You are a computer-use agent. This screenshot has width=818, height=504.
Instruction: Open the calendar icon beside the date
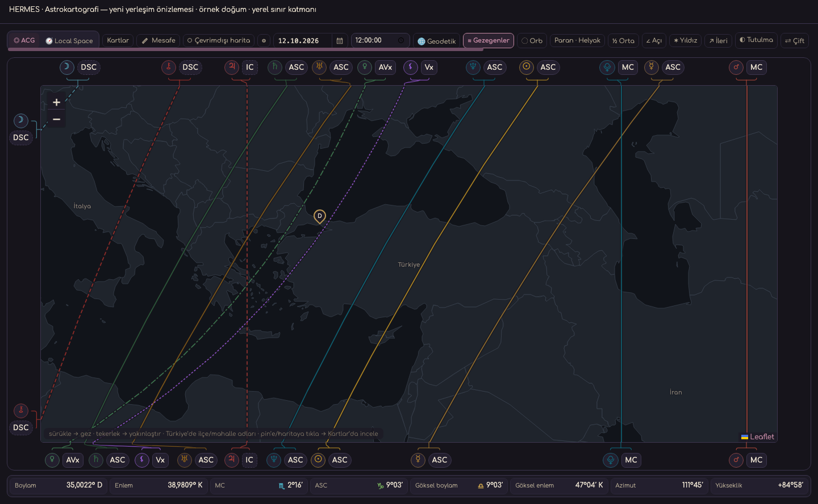point(340,41)
